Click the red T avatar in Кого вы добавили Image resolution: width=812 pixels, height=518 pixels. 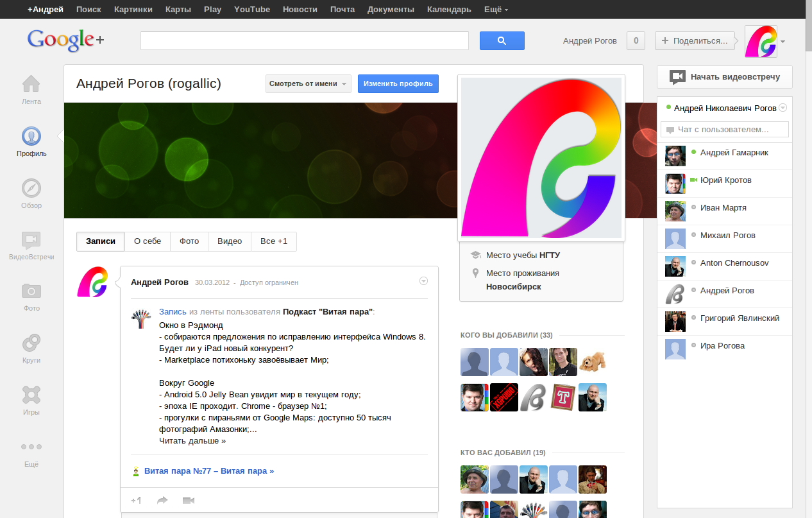563,397
